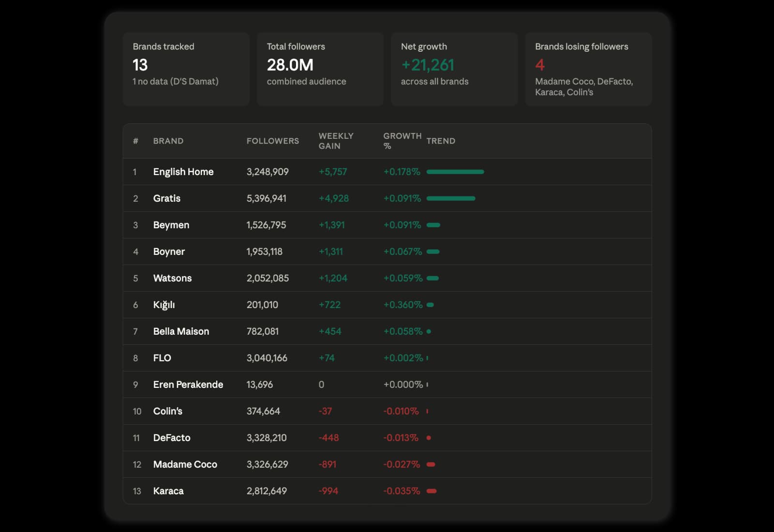
Task: Click the weekly gain +74
Action: (327, 358)
